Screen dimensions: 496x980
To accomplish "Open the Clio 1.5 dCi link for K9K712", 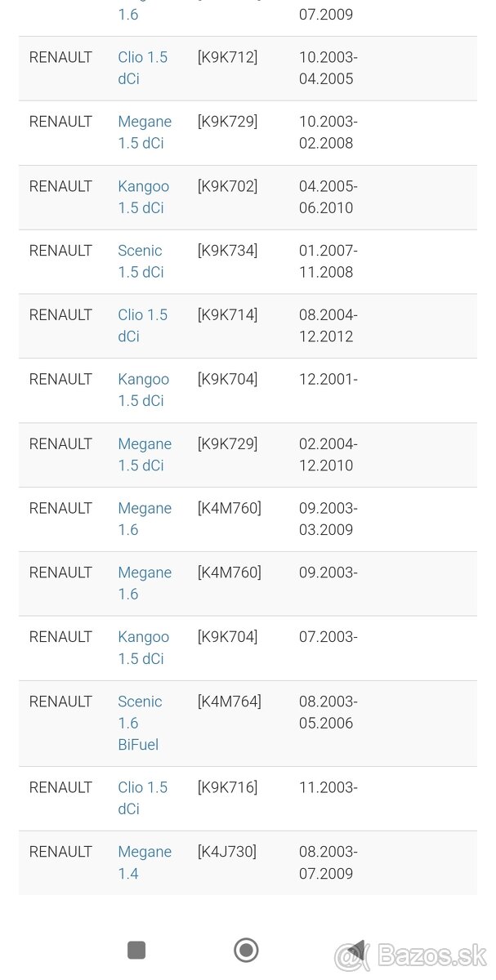I will pos(142,68).
